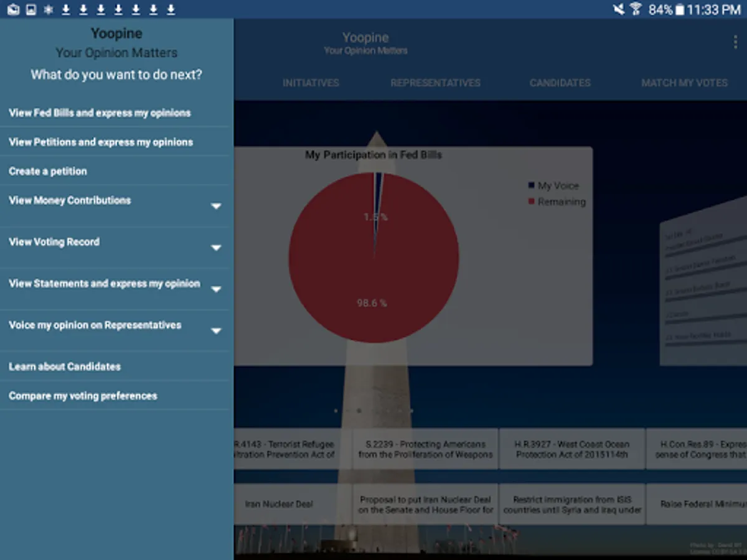Open Proposal to put Iran Nuclear Deal card
Image resolution: width=747 pixels, height=560 pixels.
[x=425, y=504]
